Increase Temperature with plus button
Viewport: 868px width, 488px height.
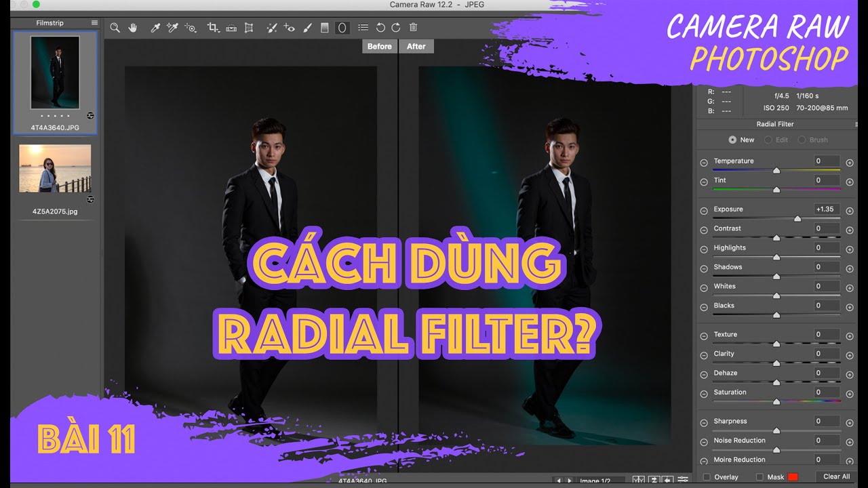(850, 163)
